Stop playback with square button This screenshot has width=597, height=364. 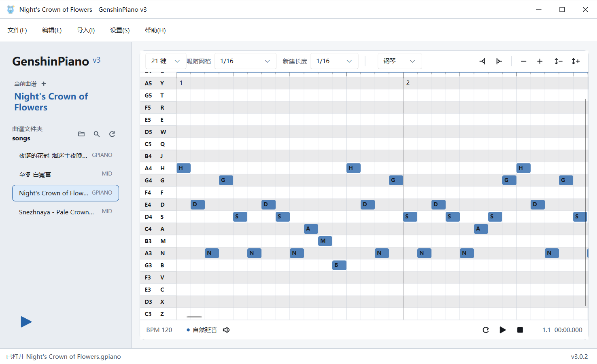point(520,330)
